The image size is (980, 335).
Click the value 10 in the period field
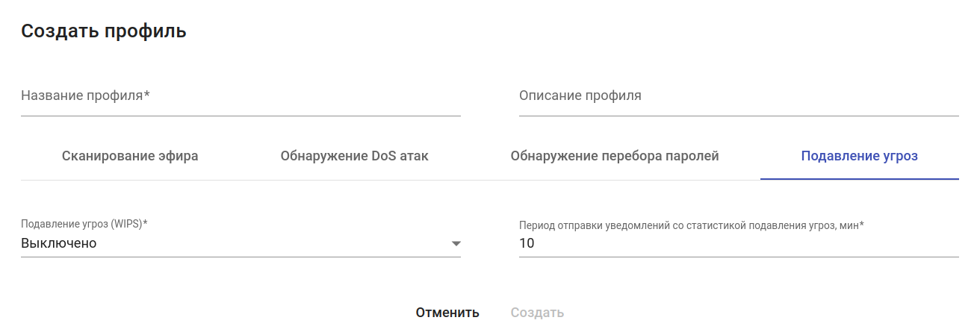click(x=527, y=243)
